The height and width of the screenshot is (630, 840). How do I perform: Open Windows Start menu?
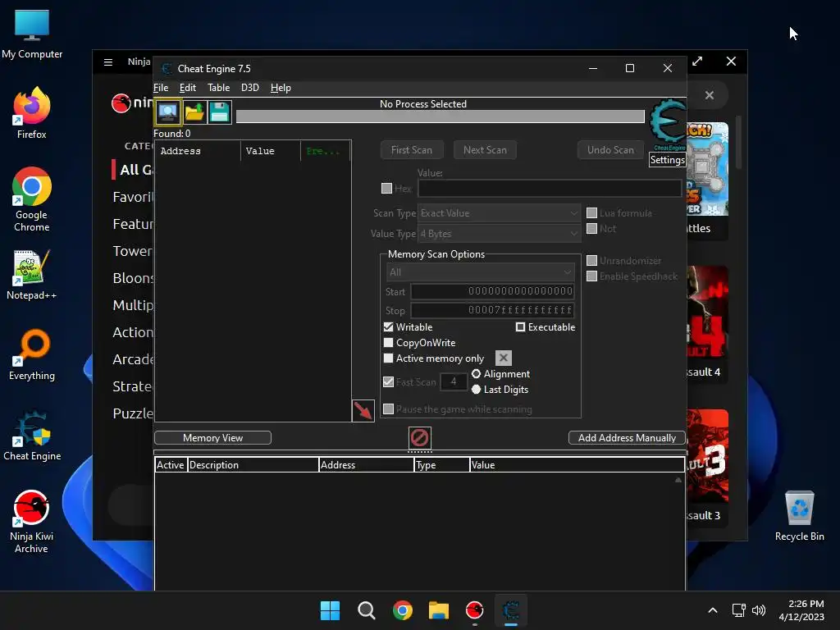(330, 610)
